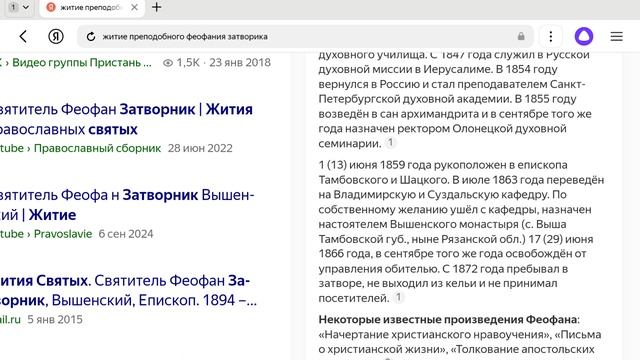The image size is (640, 360).
Task: Open Видео группы Пристань source link
Action: 82,62
